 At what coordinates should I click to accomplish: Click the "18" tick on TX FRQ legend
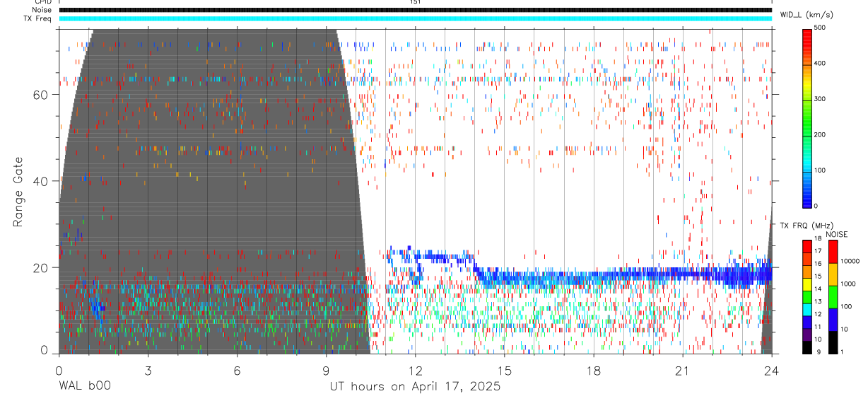point(818,239)
